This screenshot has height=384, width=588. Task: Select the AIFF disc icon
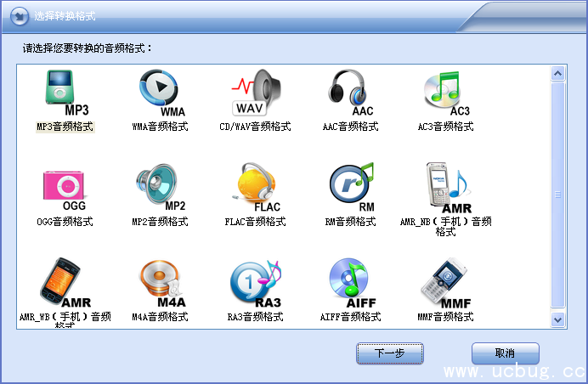353,283
